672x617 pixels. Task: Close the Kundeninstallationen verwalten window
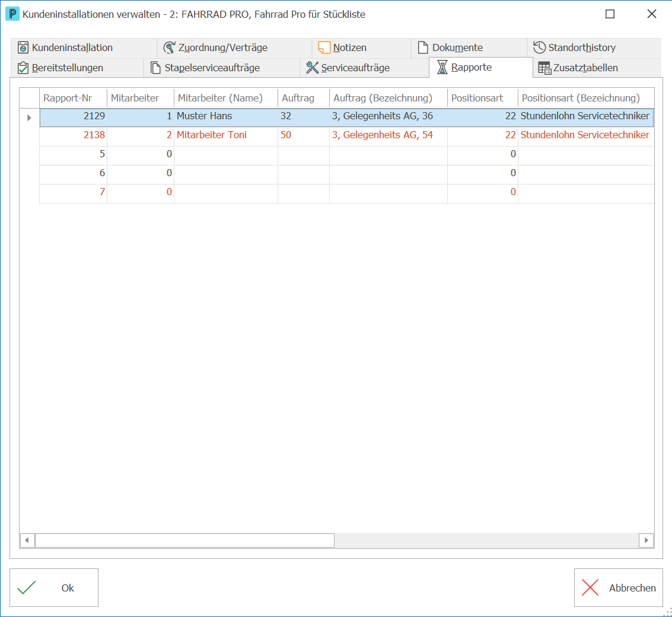651,14
